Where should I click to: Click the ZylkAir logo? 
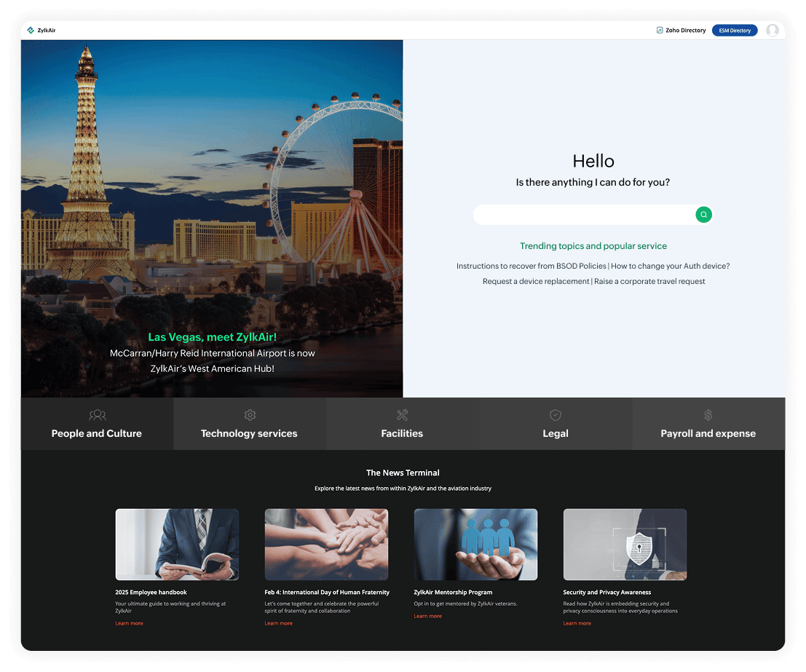point(41,30)
